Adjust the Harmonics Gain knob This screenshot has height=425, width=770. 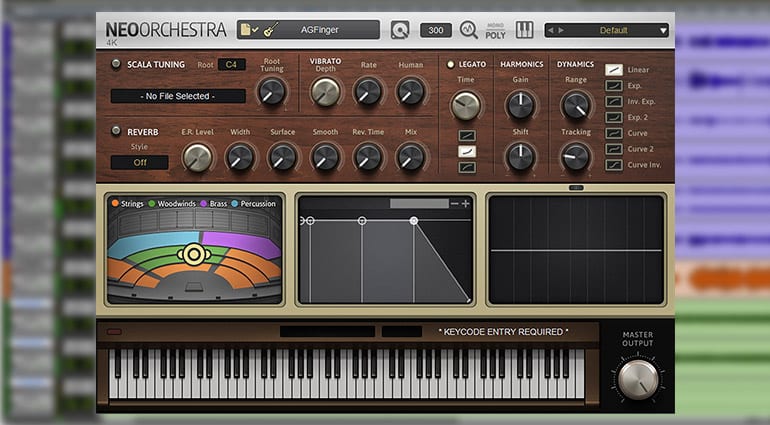pos(520,105)
